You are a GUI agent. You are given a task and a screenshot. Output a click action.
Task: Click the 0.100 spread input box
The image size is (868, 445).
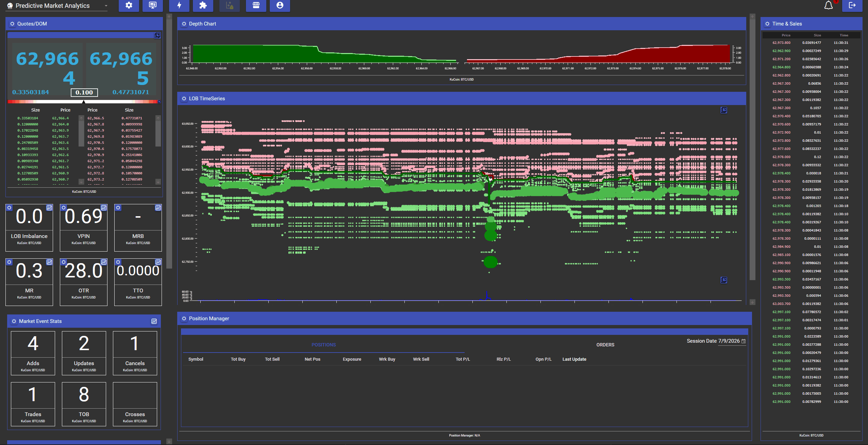[84, 92]
